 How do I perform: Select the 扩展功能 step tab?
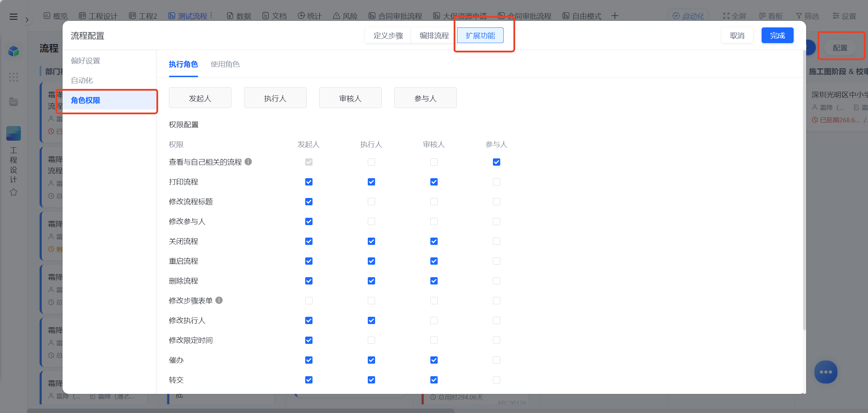(480, 35)
